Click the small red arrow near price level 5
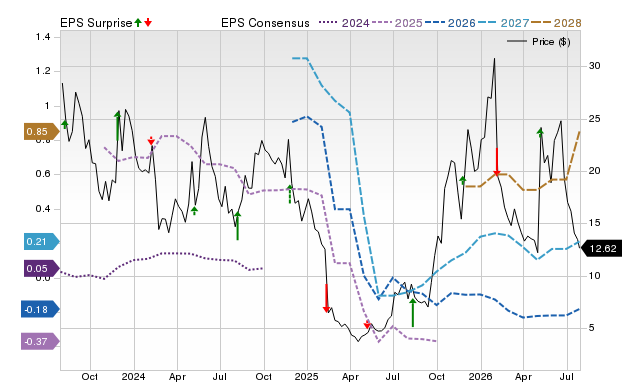This screenshot has width=640, height=382. click(367, 325)
